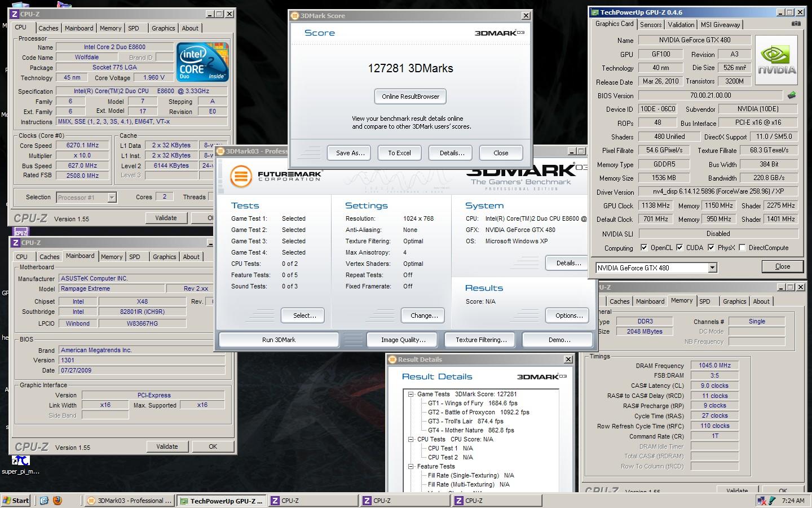Open Sensors tab in GPU-Z
812x508 pixels.
pos(650,25)
